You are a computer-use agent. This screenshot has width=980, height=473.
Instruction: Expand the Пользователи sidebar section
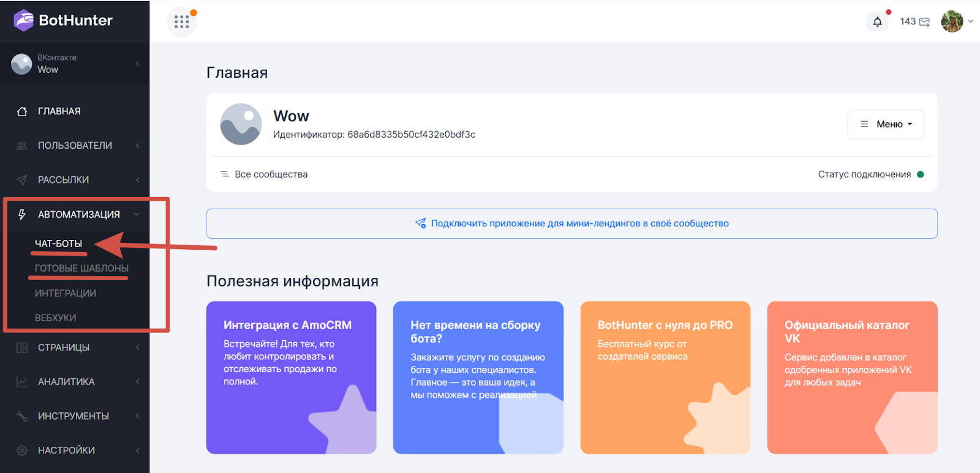75,146
